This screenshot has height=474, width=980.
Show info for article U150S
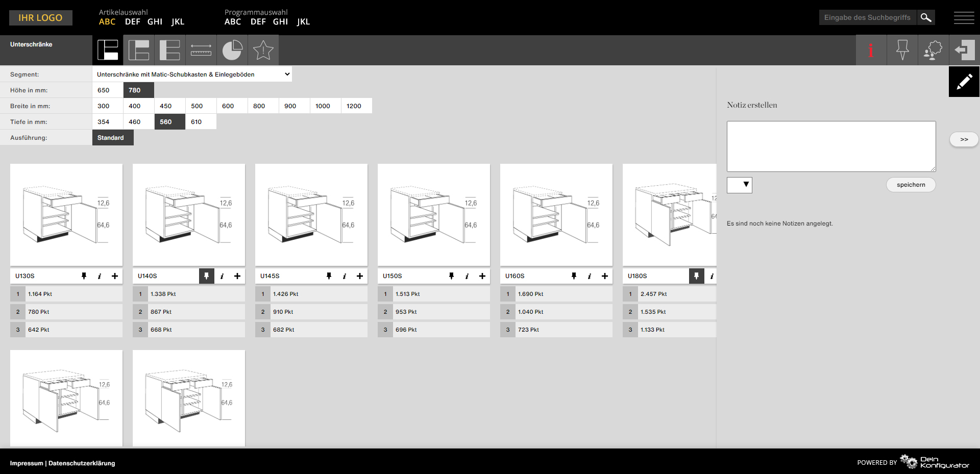(467, 276)
